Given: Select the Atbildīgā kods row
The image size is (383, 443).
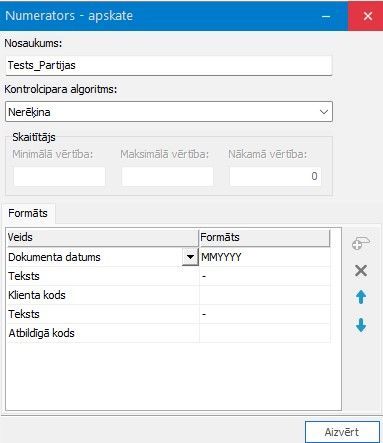Looking at the screenshot, I should click(x=169, y=333).
